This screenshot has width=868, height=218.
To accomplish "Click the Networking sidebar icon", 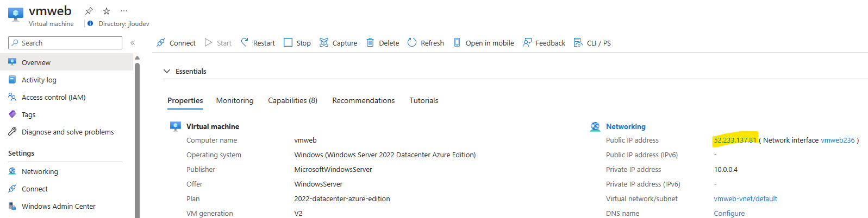I will [x=12, y=171].
